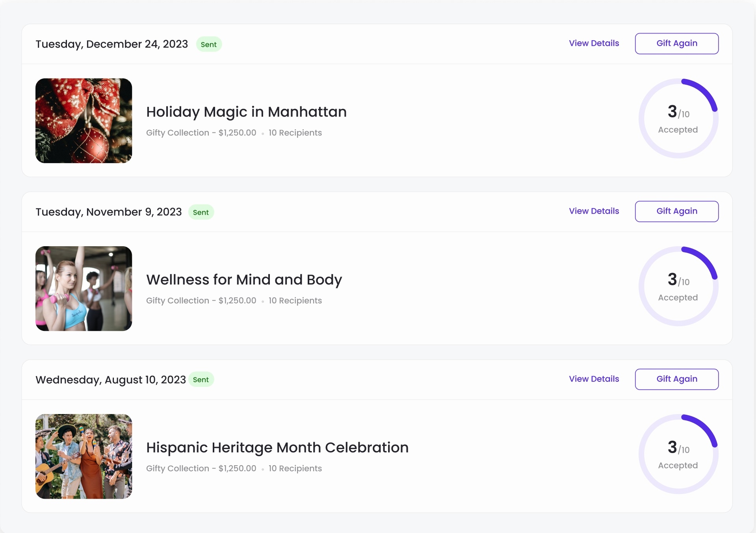Open View Details for December 24 gift

[x=594, y=43]
